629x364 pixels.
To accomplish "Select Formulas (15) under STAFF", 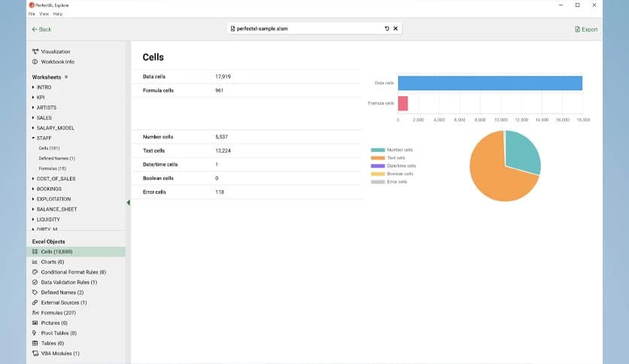I will [52, 168].
